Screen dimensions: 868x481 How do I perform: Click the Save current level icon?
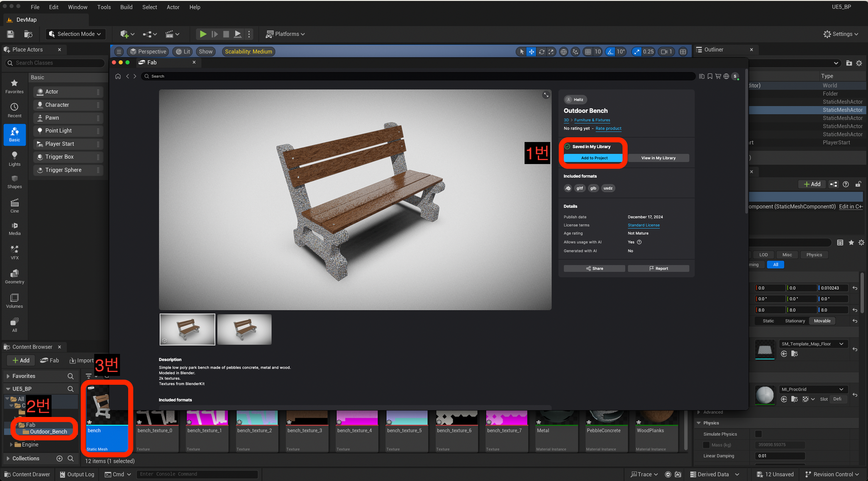(11, 34)
